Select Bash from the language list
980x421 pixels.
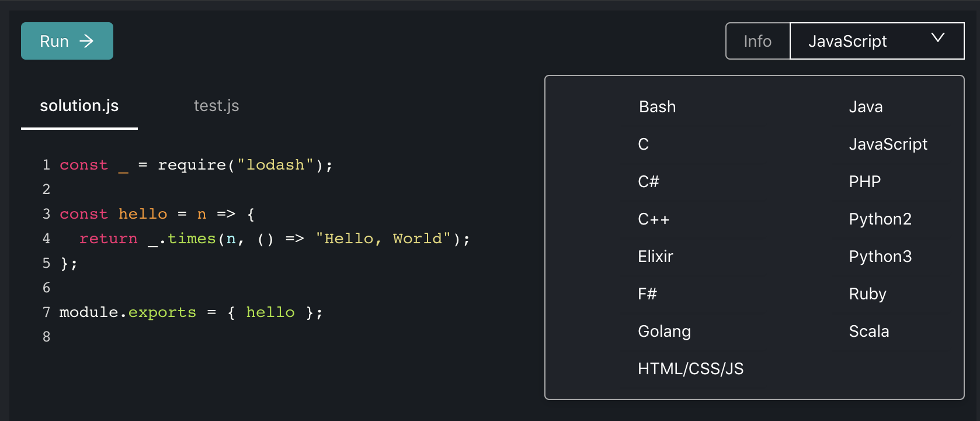coord(657,107)
